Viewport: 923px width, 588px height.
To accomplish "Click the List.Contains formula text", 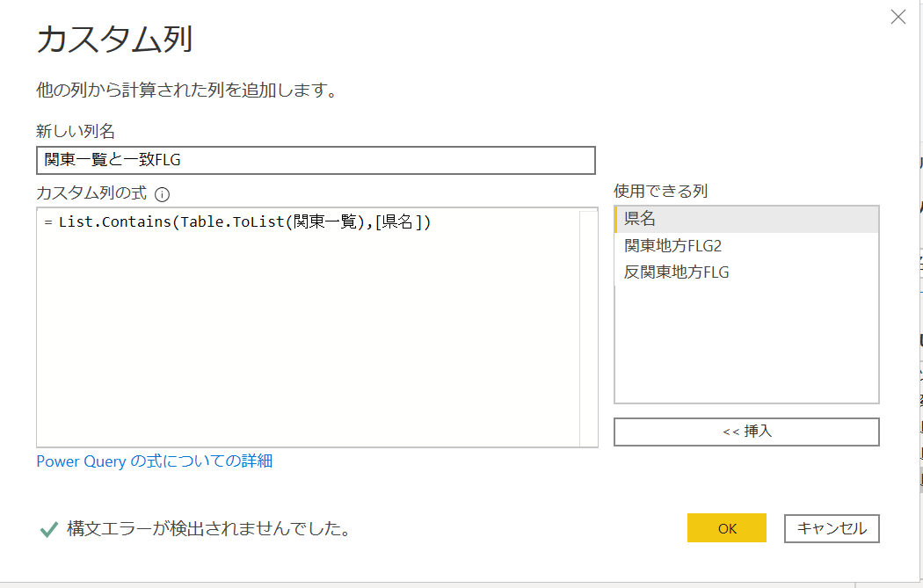I will (x=245, y=221).
